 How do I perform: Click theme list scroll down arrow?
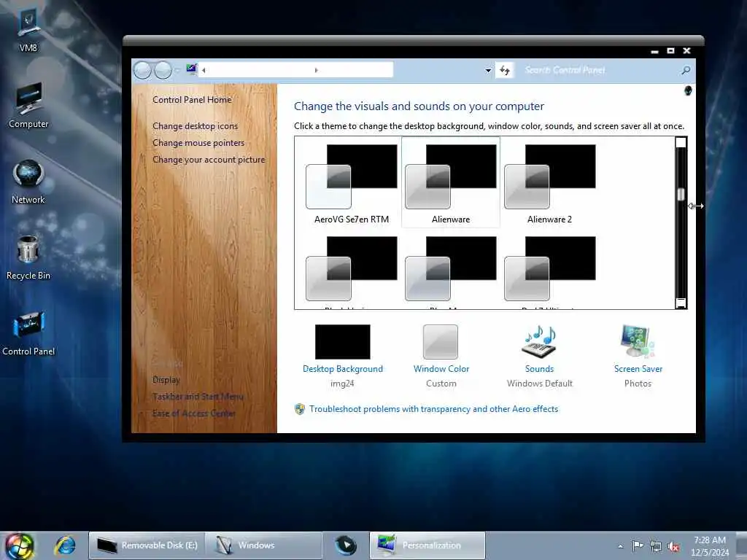click(681, 303)
